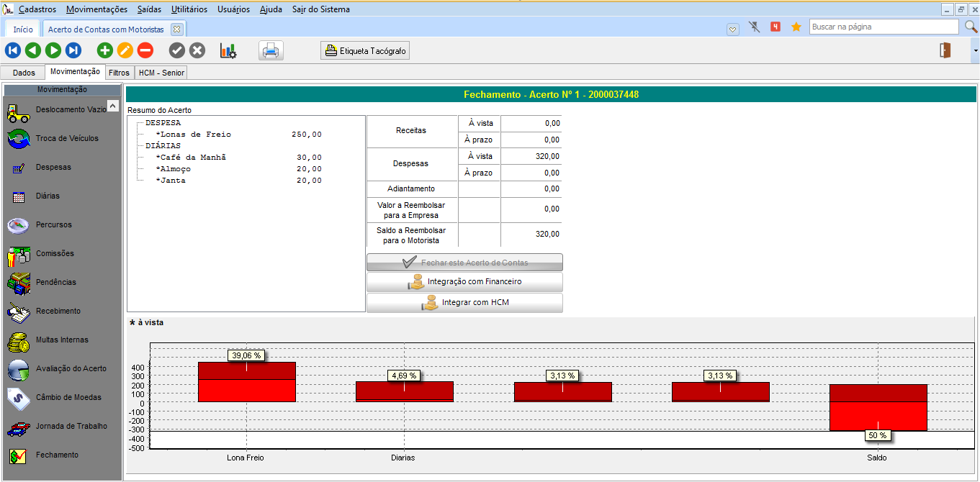Toggle the favorite star icon
980x482 pixels.
pos(796,27)
